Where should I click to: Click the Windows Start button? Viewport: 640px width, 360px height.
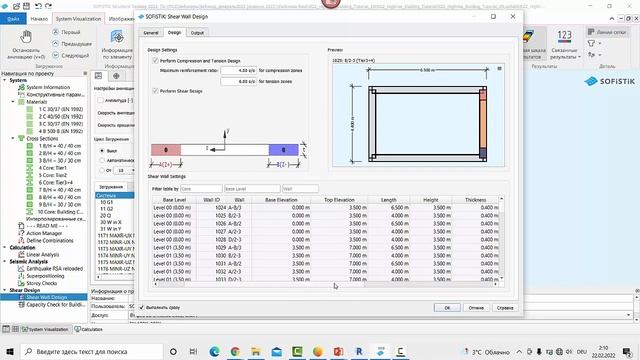(x=10, y=351)
